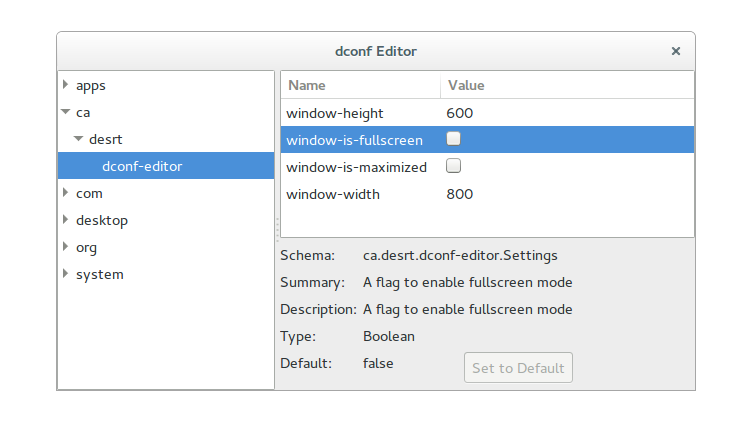Expand the apps tree node
The width and height of the screenshot is (752, 423).
point(66,85)
